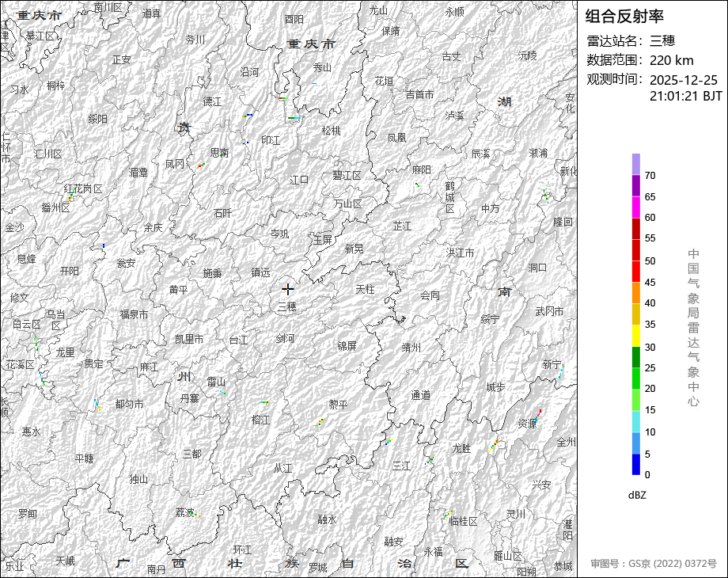Click the 组合反射率 title text
Viewport: 728px width, 578px height.
pos(624,17)
